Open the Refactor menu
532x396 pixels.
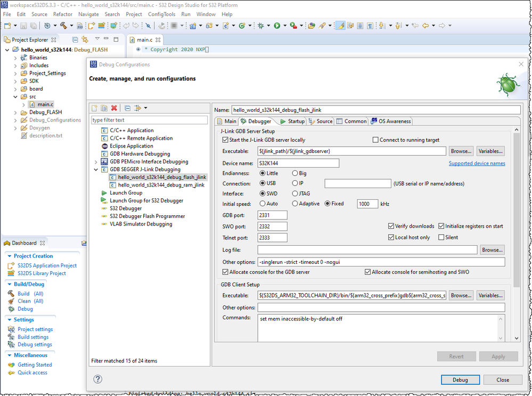[63, 14]
